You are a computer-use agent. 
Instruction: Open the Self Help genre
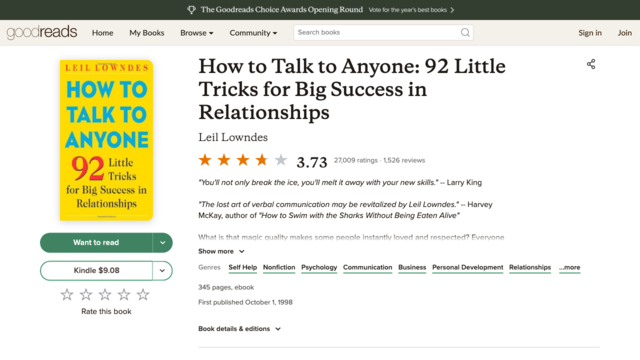click(x=242, y=267)
